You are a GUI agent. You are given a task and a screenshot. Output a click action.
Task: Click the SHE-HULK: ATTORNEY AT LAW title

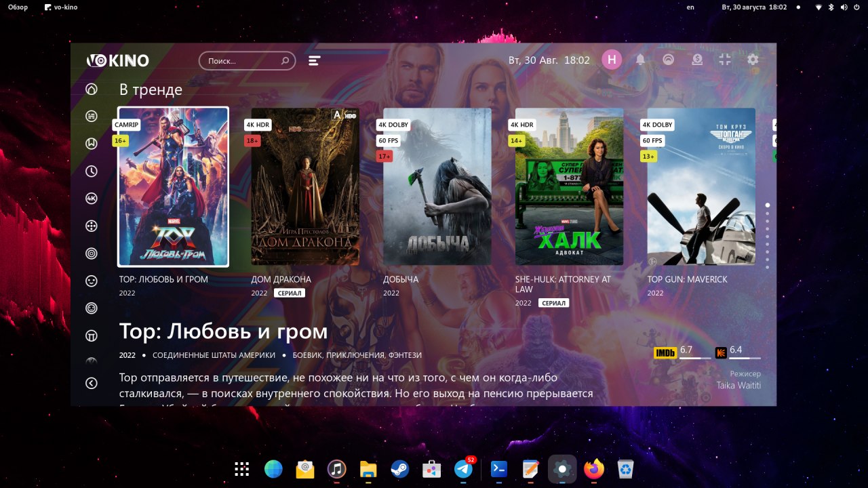pos(563,284)
